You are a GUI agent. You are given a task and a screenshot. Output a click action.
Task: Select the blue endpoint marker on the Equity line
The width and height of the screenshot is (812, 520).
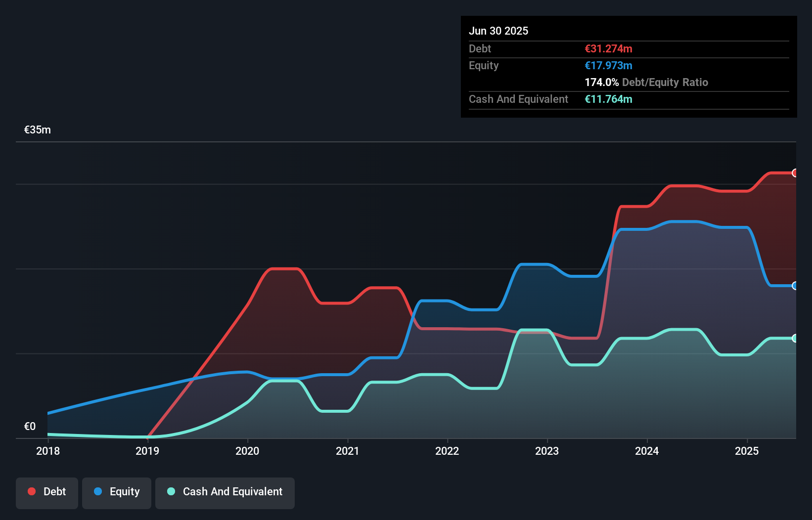coord(794,286)
